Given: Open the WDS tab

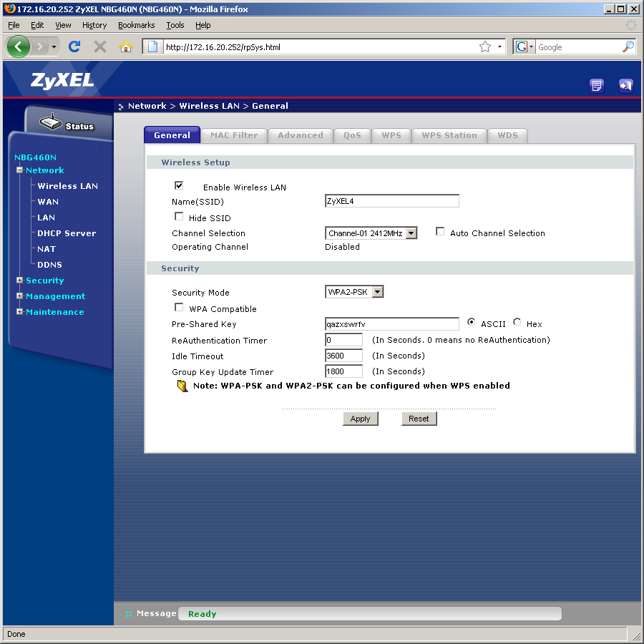Looking at the screenshot, I should (507, 135).
